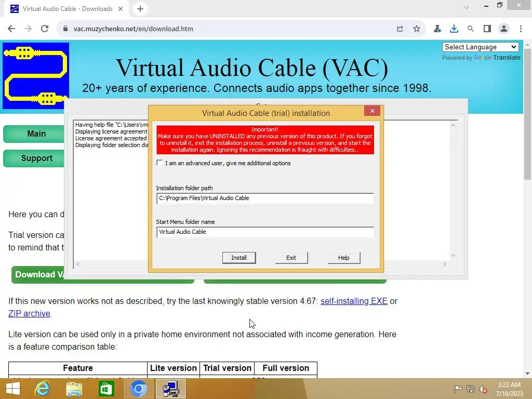The image size is (532, 399).
Task: Click the 'License agreement accepted' log line
Action: [111, 138]
